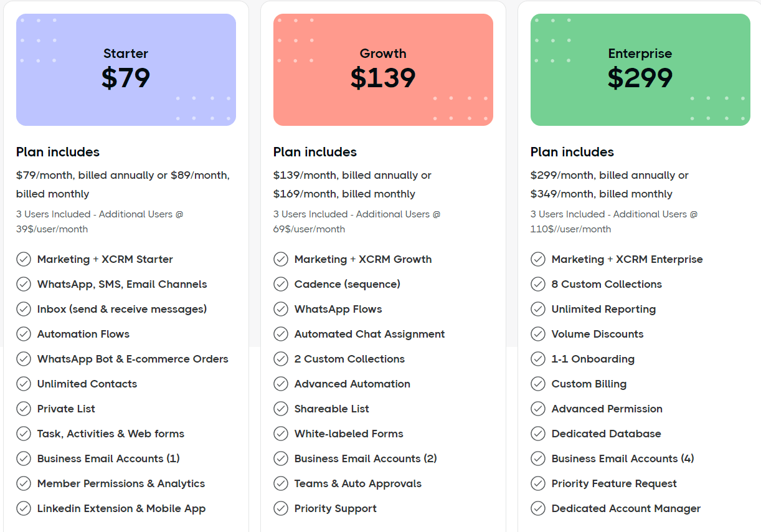This screenshot has width=761, height=532.
Task: Click checkmark icon next to Dedicated Account Manager
Action: [538, 508]
